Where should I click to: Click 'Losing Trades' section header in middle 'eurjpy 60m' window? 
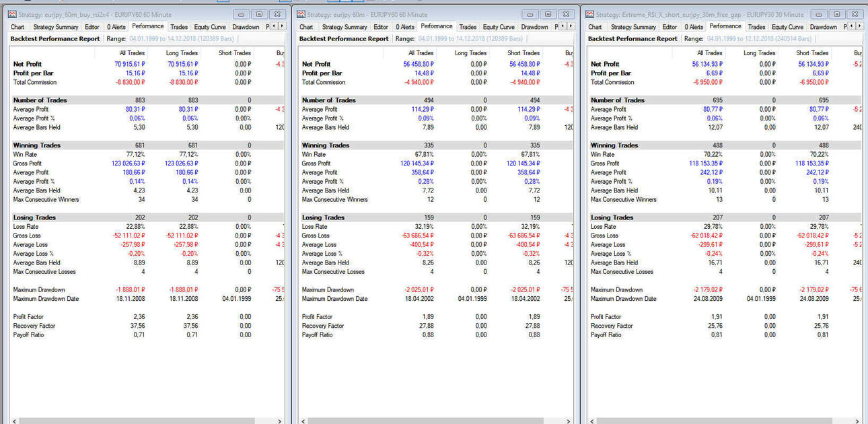[x=324, y=217]
